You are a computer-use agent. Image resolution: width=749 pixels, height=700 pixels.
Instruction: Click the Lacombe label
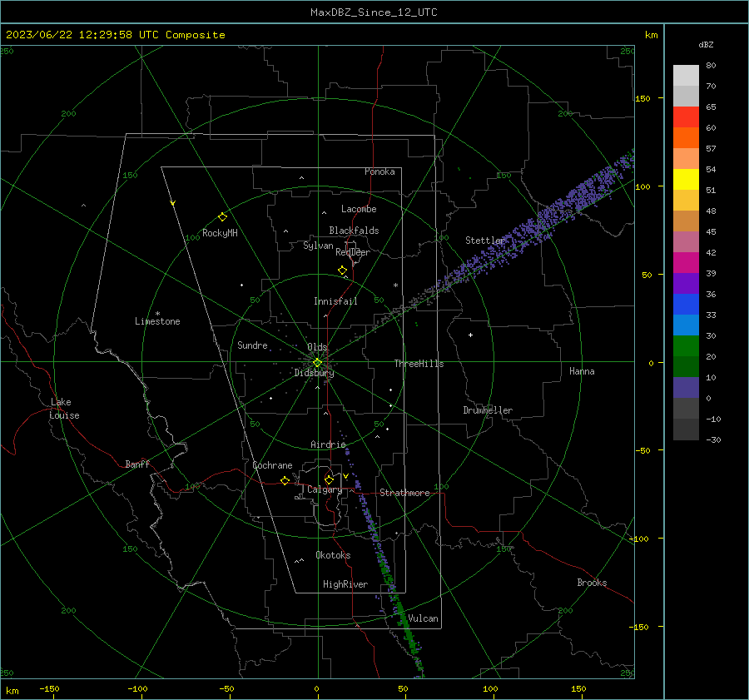pos(359,209)
